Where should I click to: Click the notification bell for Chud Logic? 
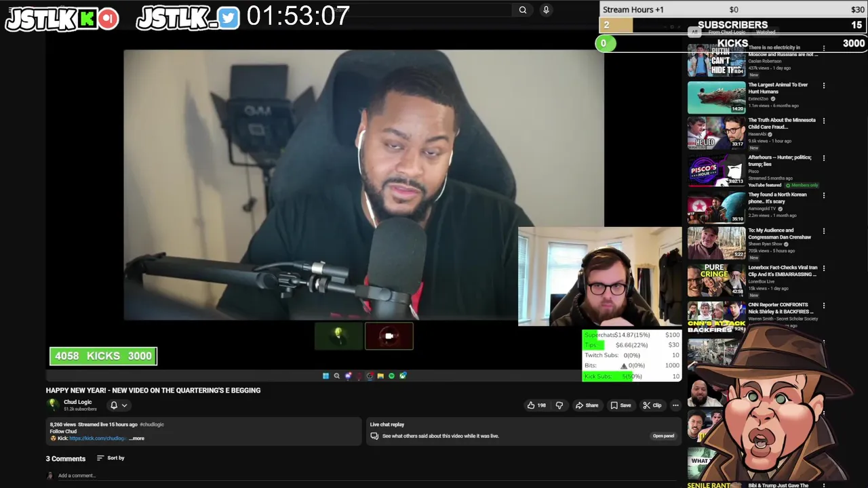click(x=114, y=405)
